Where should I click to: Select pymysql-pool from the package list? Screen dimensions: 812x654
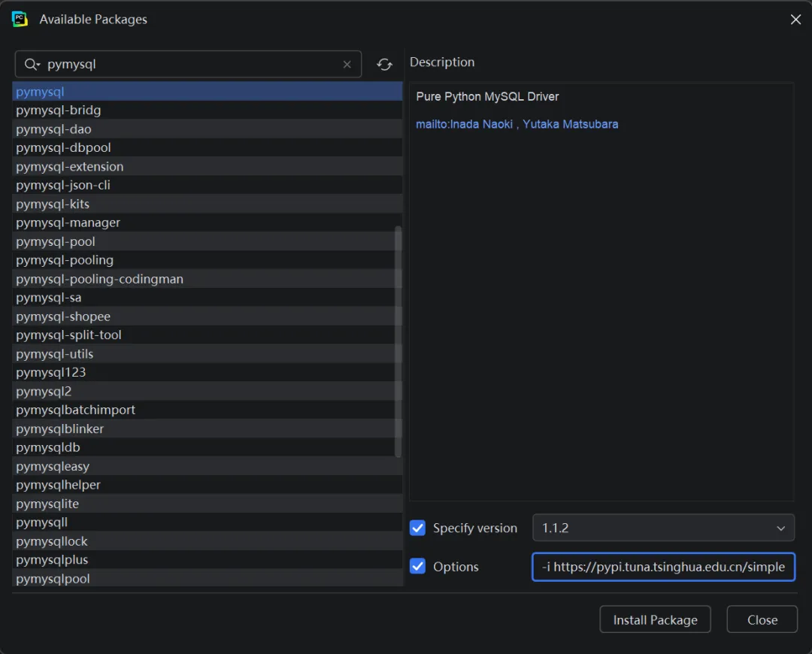56,241
